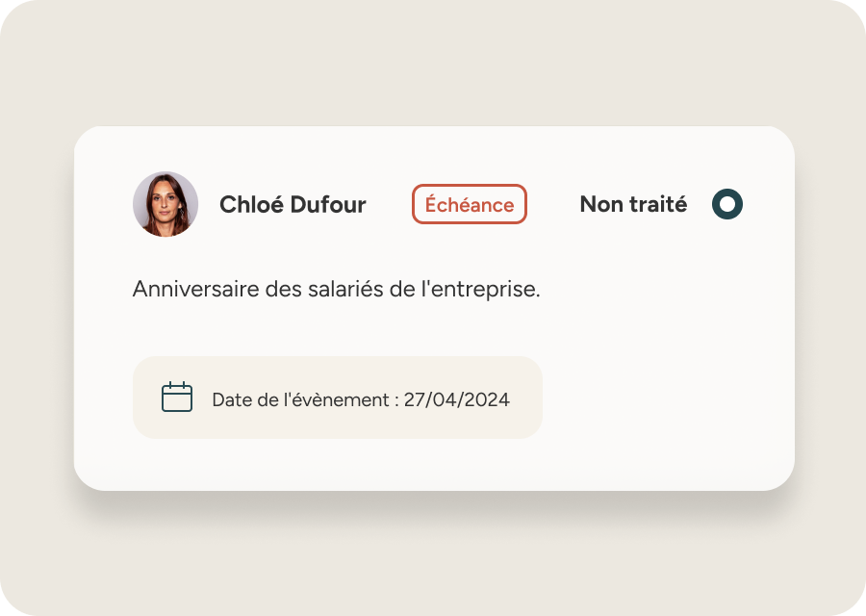Click the word "Anniversaire" in the description
This screenshot has height=616, width=866.
[x=191, y=289]
